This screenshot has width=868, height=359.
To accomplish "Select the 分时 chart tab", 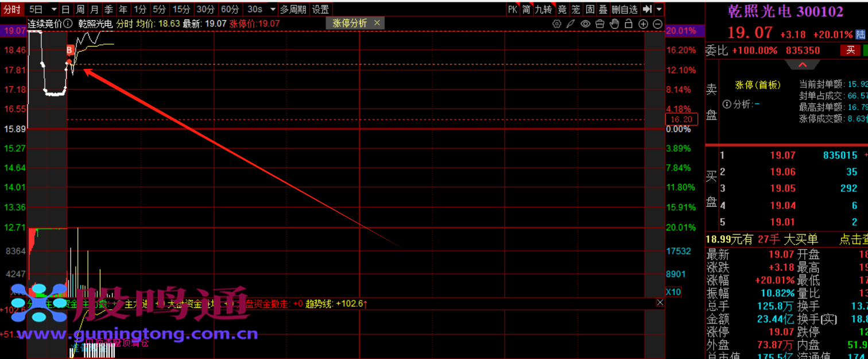I will point(12,9).
